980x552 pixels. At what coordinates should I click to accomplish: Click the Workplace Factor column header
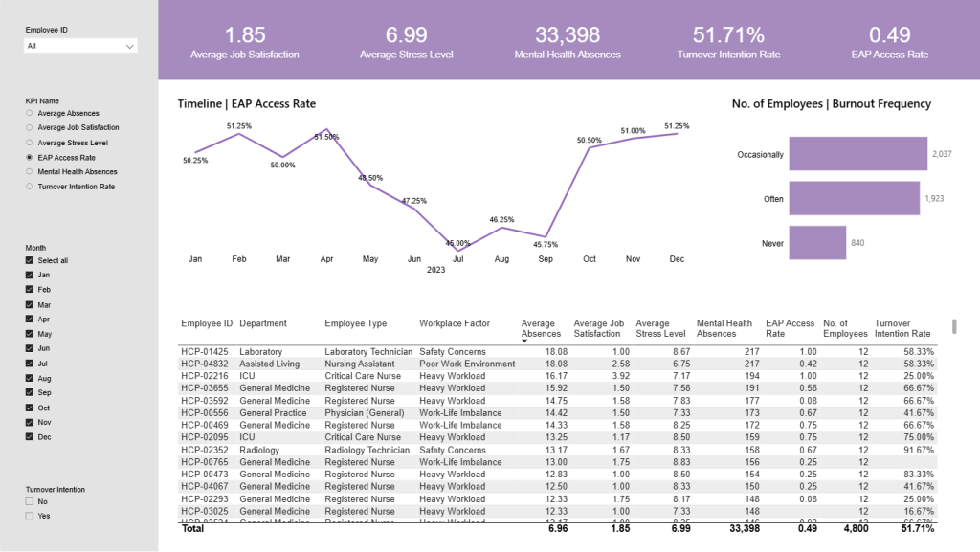(454, 323)
